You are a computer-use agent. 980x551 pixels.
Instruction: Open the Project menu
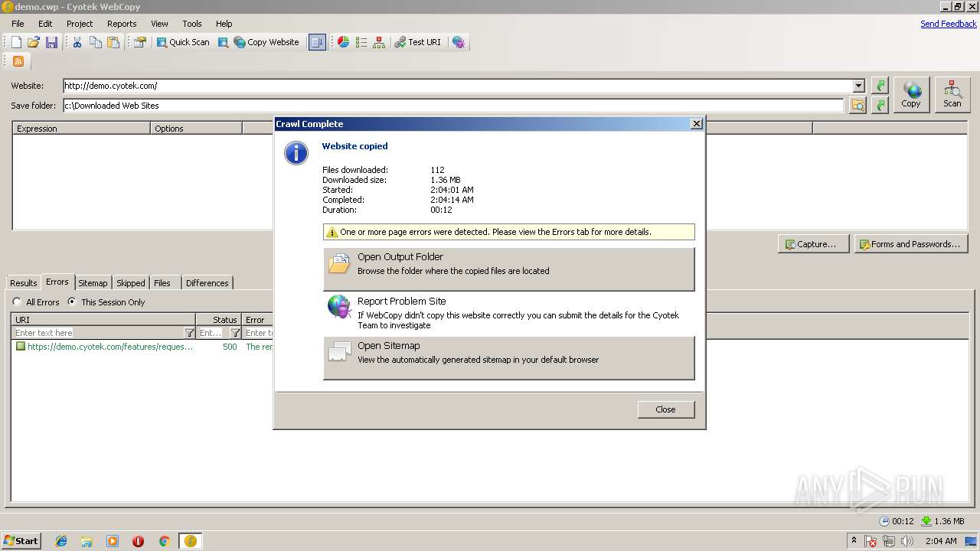[80, 24]
